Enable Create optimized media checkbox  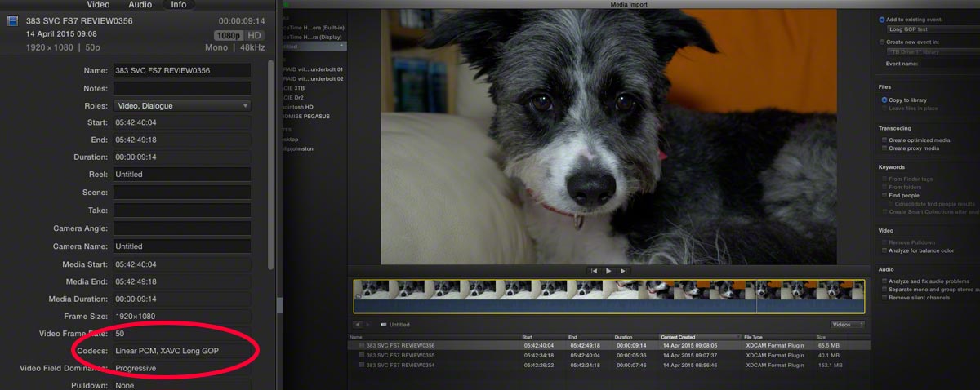884,140
